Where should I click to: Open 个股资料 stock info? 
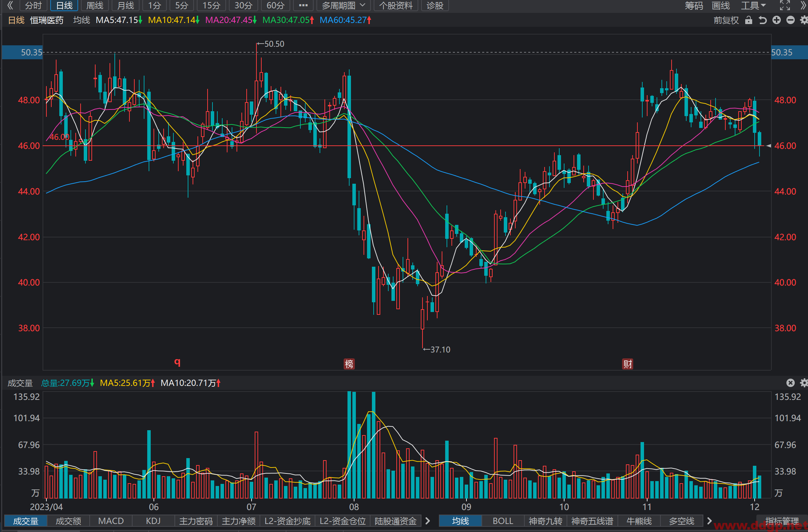(396, 5)
